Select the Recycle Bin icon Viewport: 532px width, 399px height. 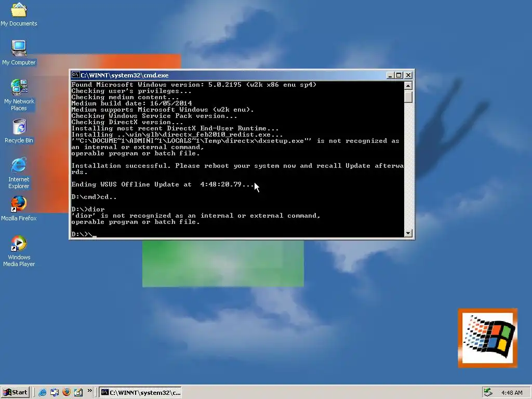pos(19,131)
